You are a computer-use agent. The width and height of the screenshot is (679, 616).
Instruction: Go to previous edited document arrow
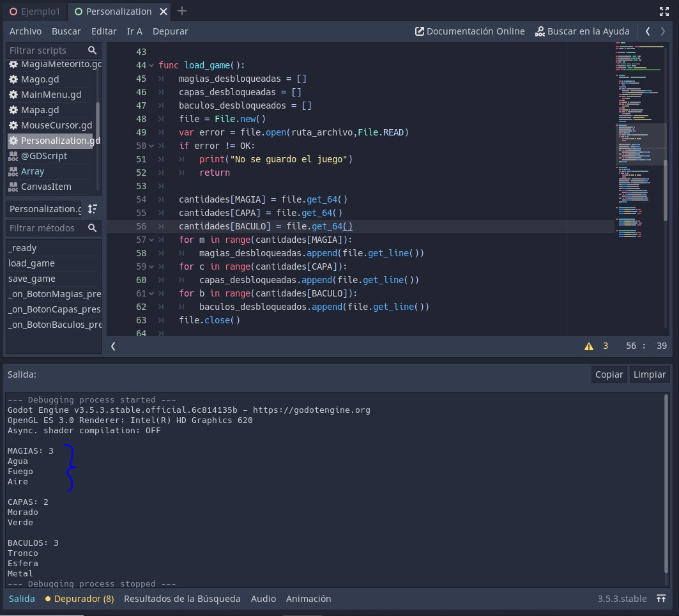pyautogui.click(x=648, y=31)
